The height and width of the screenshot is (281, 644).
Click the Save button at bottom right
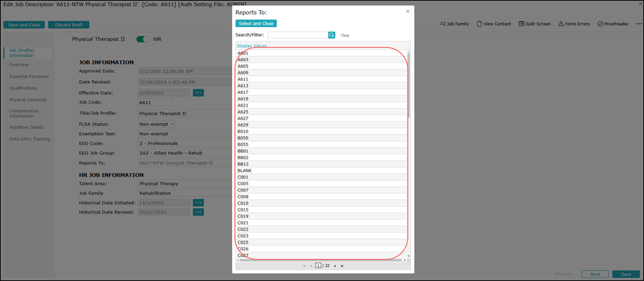626,274
